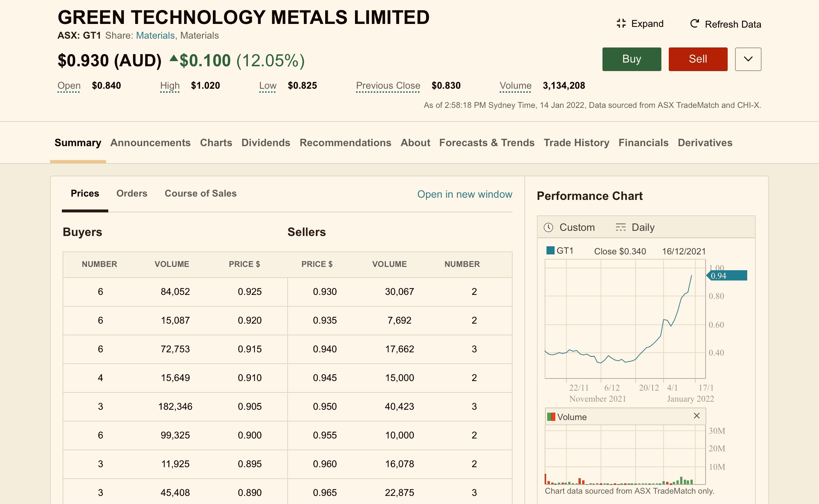
Task: Click Open in new window link
Action: [465, 194]
